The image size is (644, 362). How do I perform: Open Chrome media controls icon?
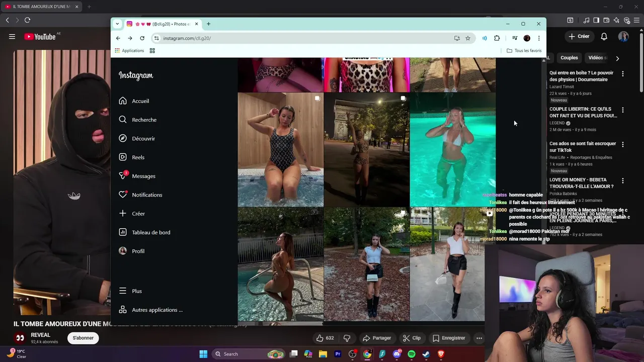[x=515, y=38]
